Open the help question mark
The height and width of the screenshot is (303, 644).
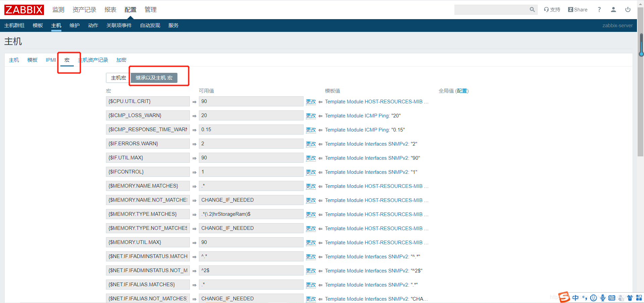[599, 10]
